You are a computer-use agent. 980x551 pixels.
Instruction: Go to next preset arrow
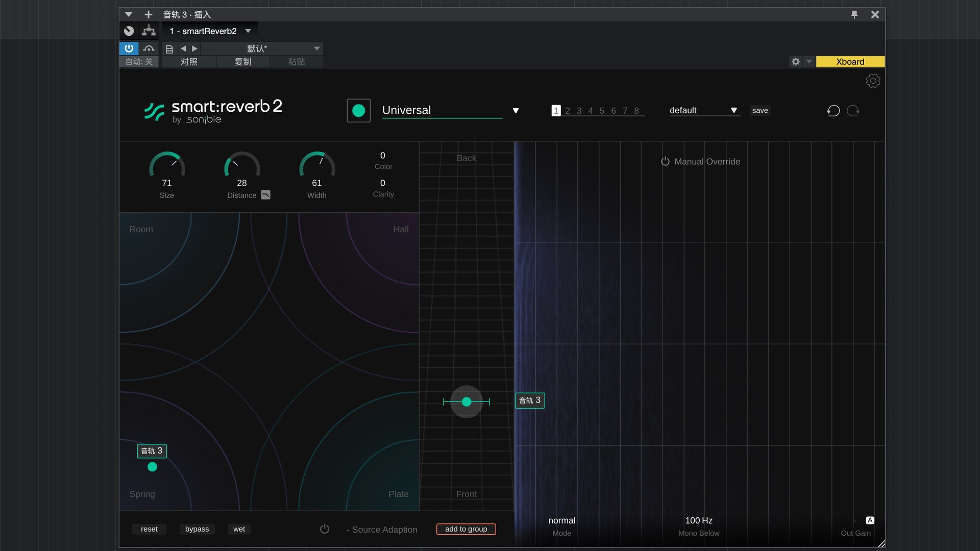tap(194, 48)
